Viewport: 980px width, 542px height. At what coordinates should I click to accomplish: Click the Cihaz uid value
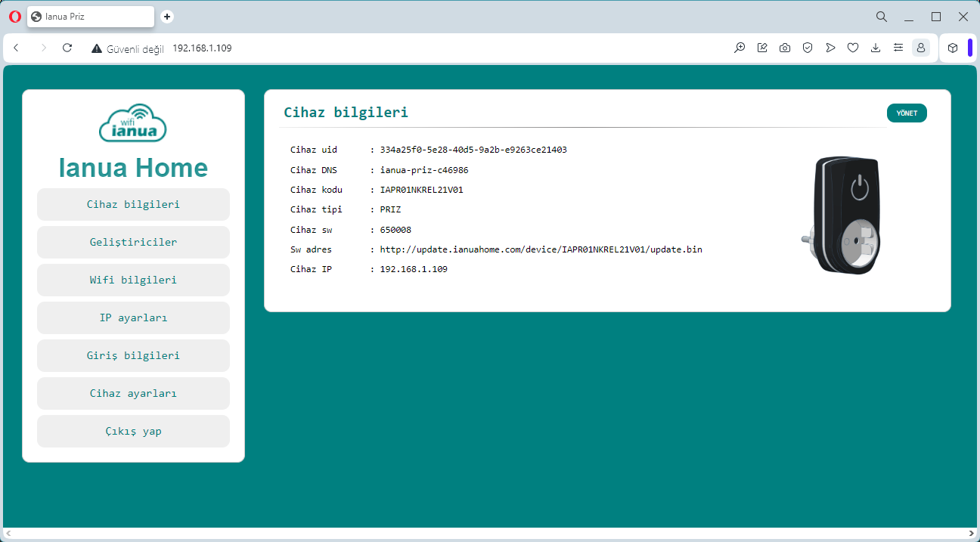(x=473, y=150)
